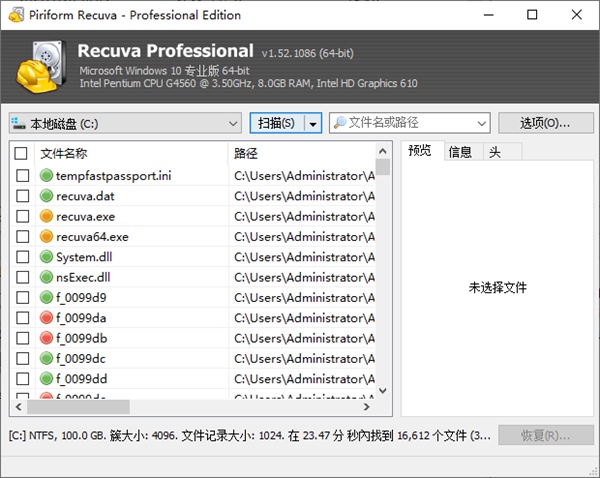Viewport: 600px width, 478px height.
Task: Click the file list scroll up arrow
Action: (x=383, y=151)
